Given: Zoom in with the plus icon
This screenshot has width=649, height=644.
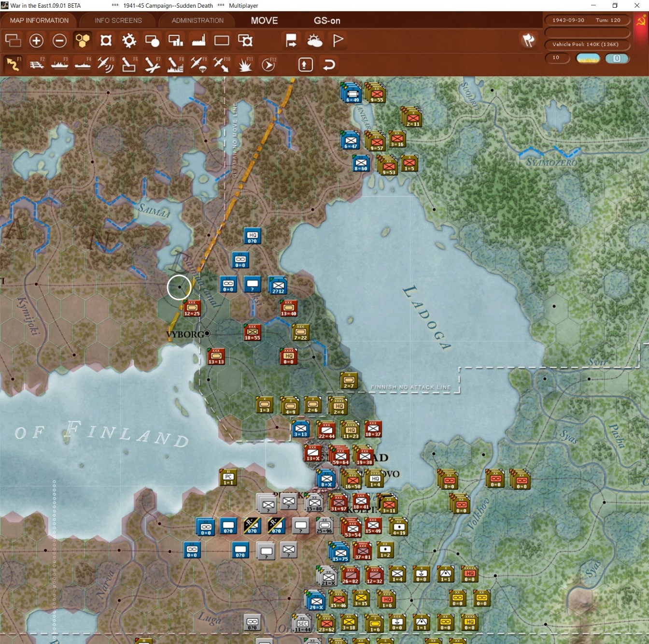Looking at the screenshot, I should pyautogui.click(x=36, y=41).
